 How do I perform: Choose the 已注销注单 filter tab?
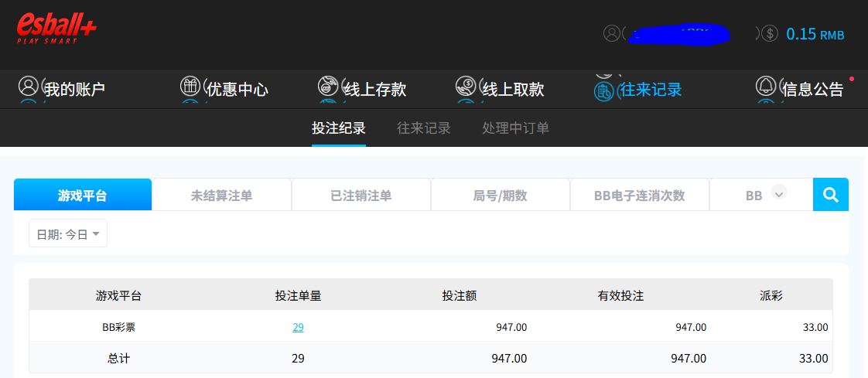tap(361, 196)
